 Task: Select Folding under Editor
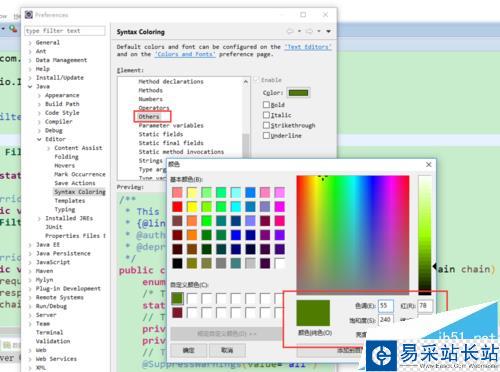(66, 157)
